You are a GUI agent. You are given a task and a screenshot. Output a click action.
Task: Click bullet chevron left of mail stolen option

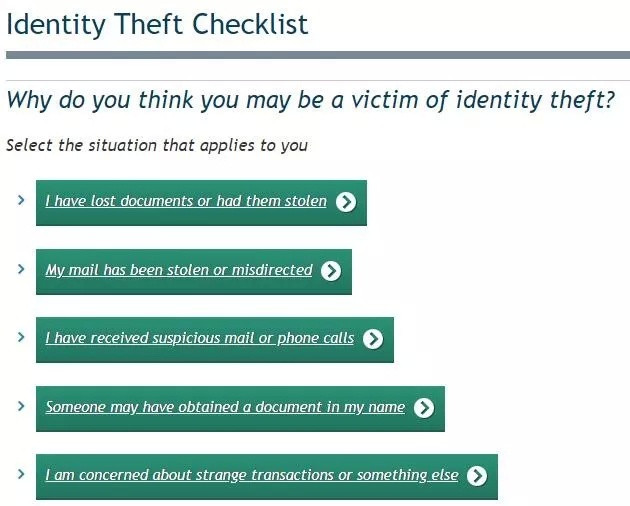(21, 269)
